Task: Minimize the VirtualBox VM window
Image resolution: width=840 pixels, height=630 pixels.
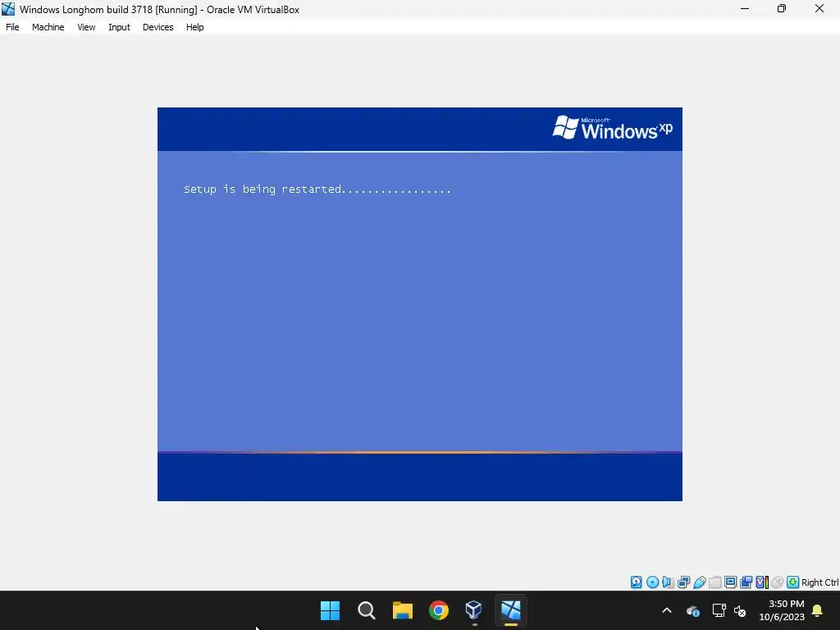Action: tap(745, 8)
